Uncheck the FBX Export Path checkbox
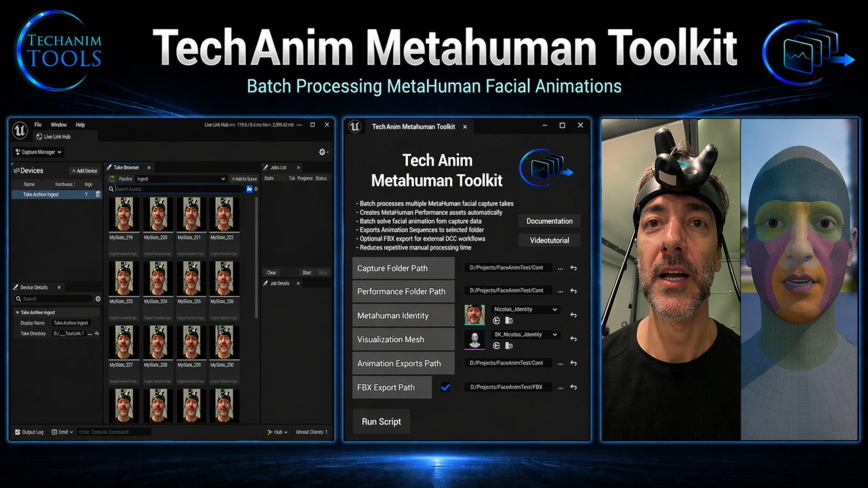This screenshot has height=488, width=868. click(x=445, y=387)
